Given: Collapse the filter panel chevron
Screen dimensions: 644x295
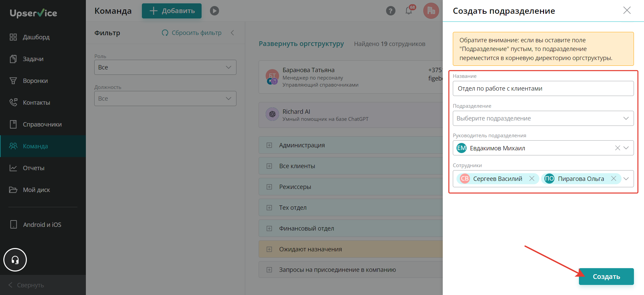Looking at the screenshot, I should point(232,33).
